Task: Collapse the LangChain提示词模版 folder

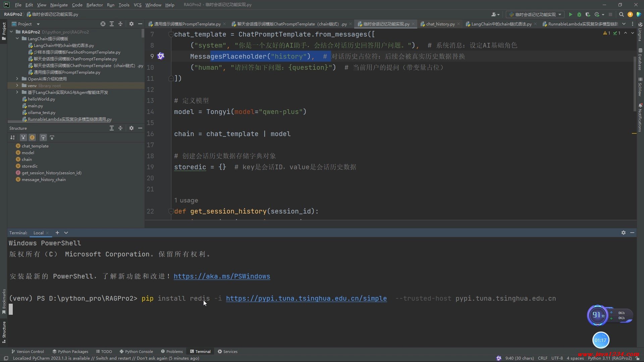Action: coord(17,39)
